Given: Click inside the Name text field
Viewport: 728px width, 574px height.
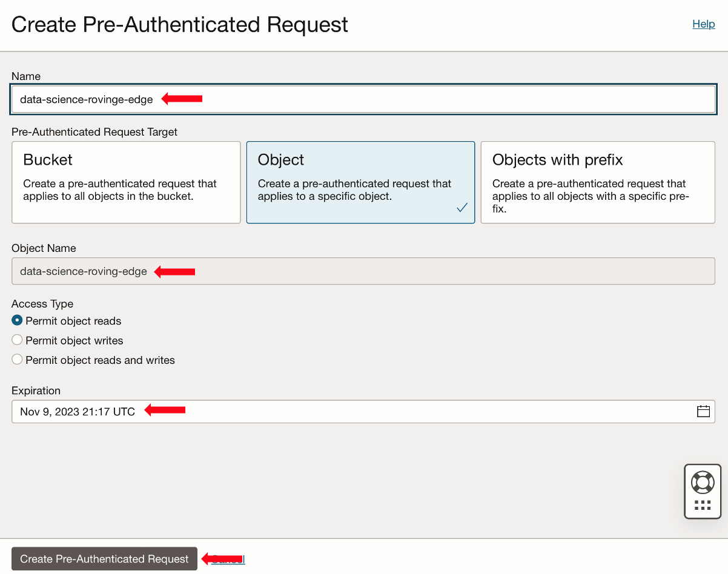Looking at the screenshot, I should pyautogui.click(x=363, y=99).
